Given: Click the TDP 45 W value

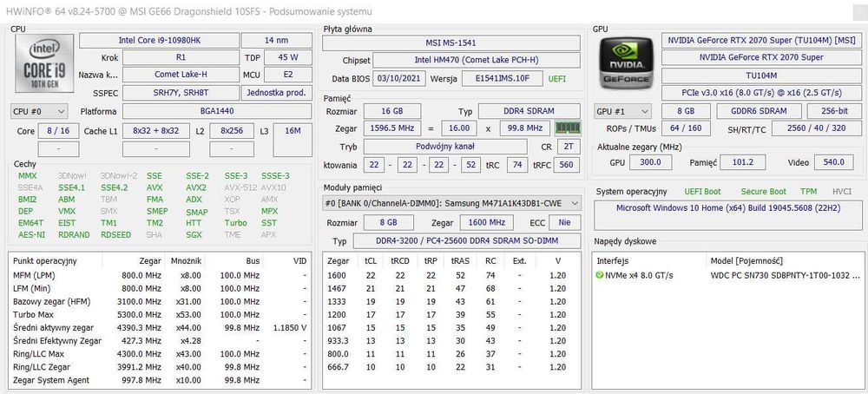Looking at the screenshot, I should (x=288, y=57).
